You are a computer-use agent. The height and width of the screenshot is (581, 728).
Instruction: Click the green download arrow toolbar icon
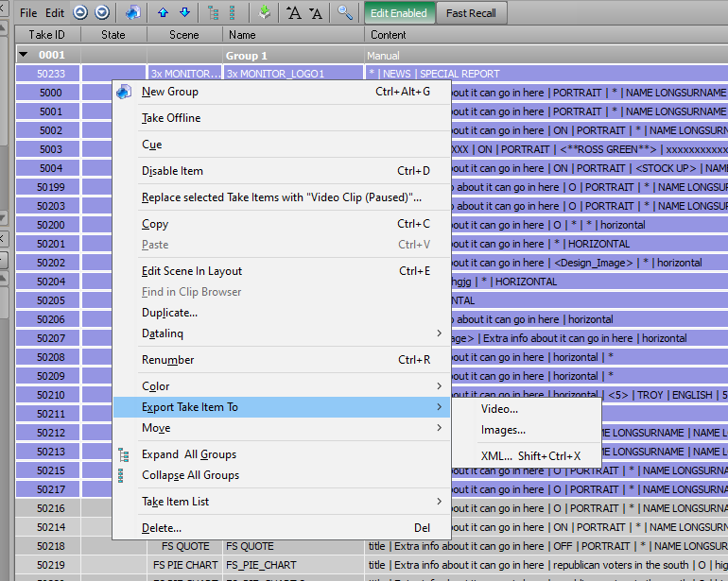[x=265, y=13]
